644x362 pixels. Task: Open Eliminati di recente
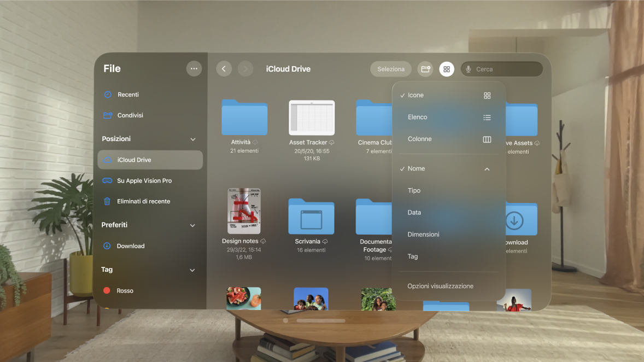[150, 201]
